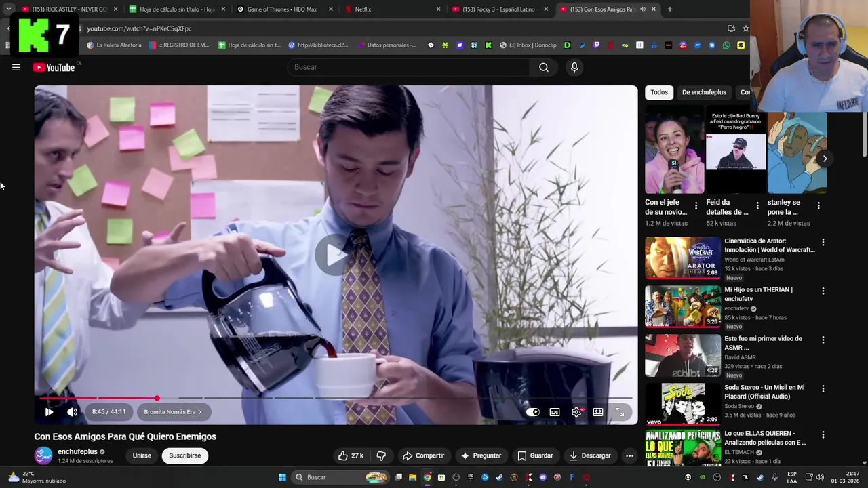Open 'Soda Stereo - Un Misil en Mi Placard' title
This screenshot has width=868, height=488.
pos(764,392)
